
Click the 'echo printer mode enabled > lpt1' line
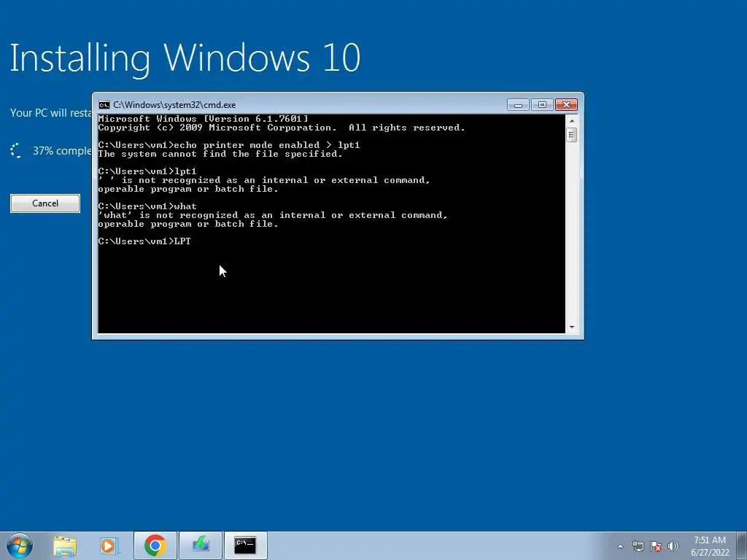pos(229,145)
